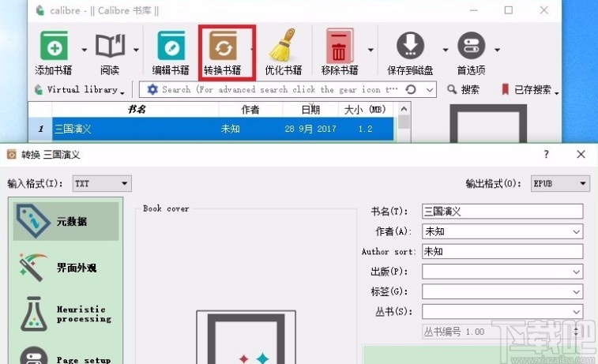Select the Page setup section
This screenshot has height=364, width=598.
tap(66, 355)
